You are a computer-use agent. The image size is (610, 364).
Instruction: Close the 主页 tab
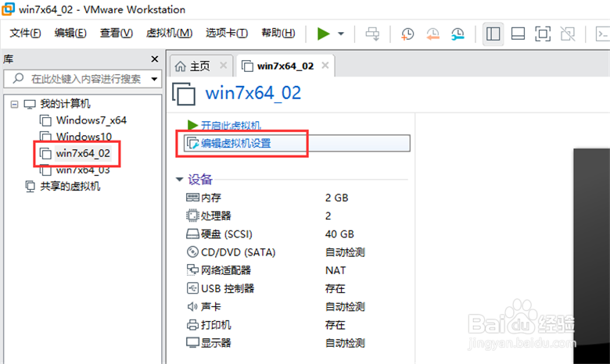(224, 66)
